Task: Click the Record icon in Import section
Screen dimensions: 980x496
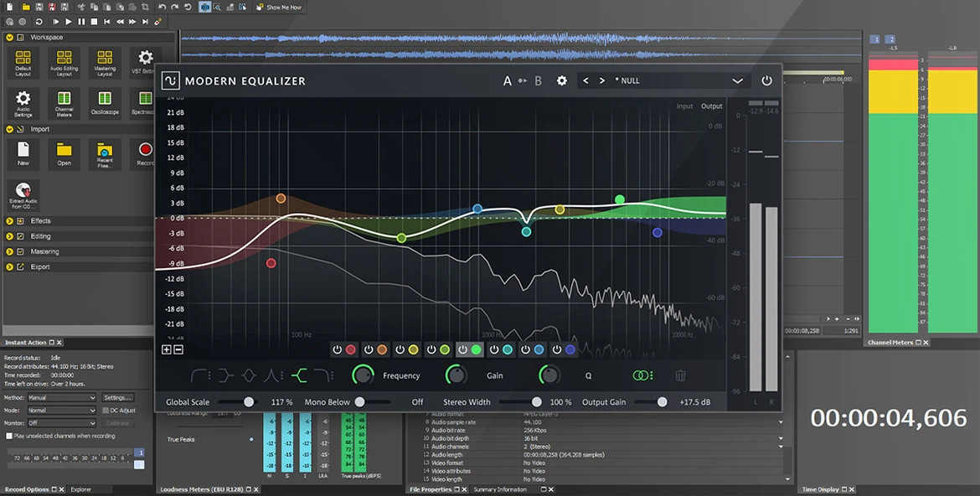Action: point(144,153)
